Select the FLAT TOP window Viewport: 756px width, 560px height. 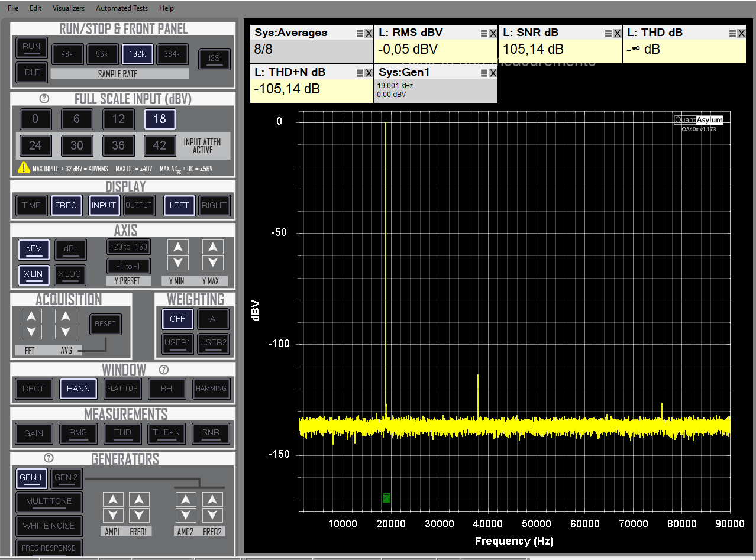pos(122,389)
